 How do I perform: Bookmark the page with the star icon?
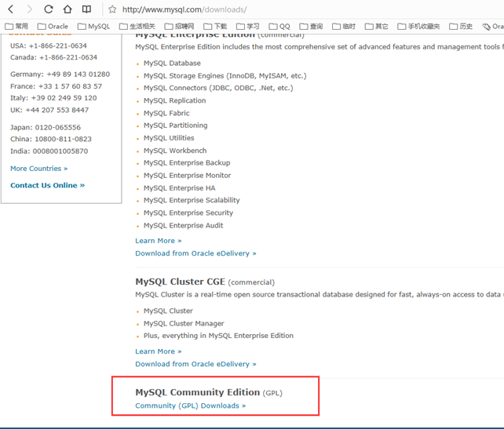coord(112,9)
